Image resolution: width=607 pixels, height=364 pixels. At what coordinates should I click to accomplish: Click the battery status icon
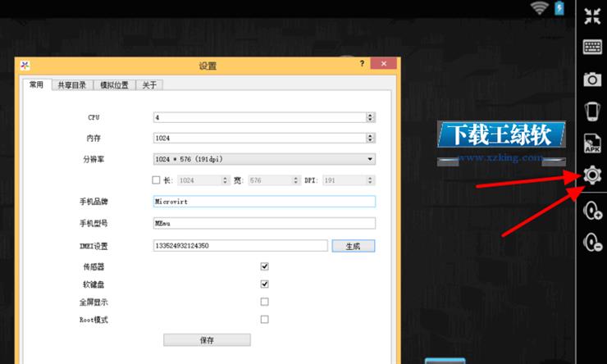tap(559, 7)
